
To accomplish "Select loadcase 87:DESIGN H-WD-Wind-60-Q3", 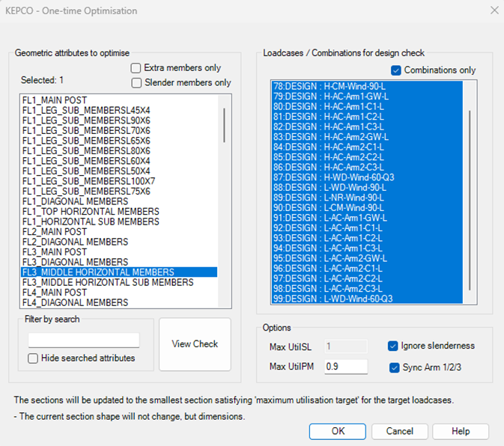I will (x=333, y=177).
